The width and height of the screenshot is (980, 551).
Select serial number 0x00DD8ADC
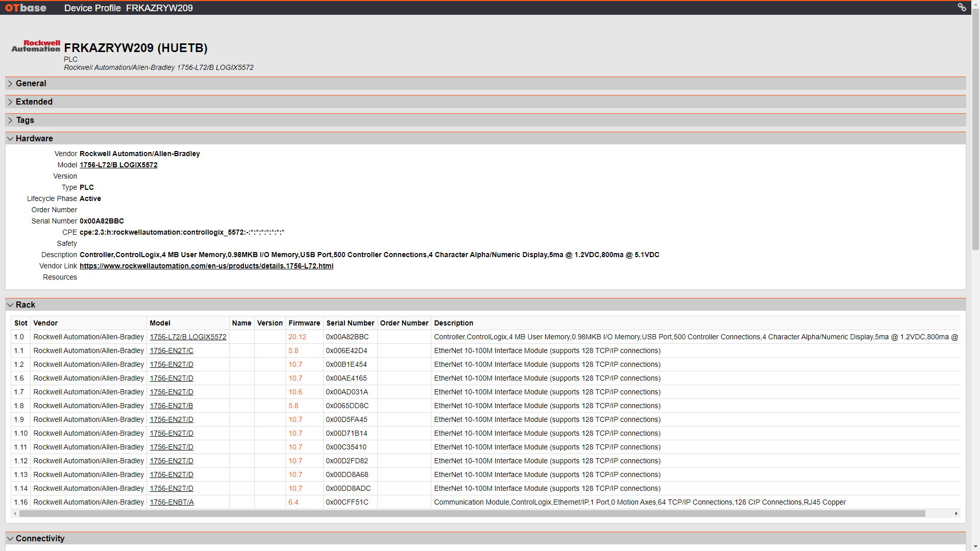[x=348, y=488]
